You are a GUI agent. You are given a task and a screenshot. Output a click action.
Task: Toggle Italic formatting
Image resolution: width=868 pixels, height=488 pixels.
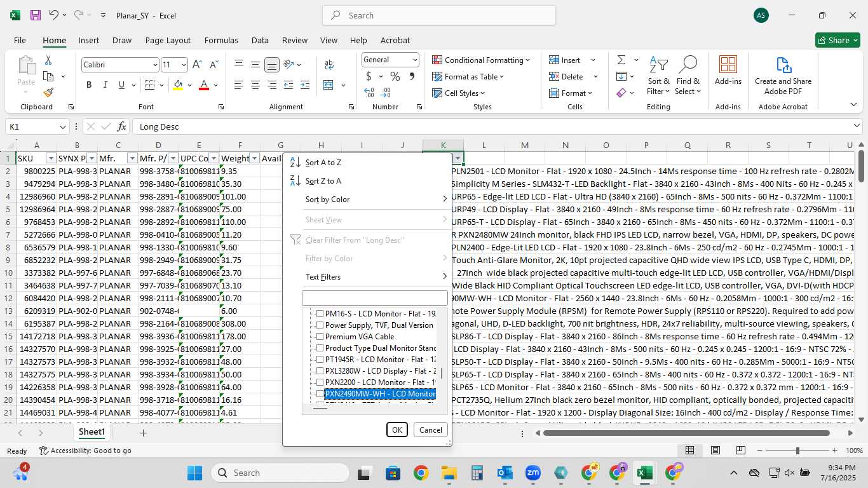pos(105,85)
